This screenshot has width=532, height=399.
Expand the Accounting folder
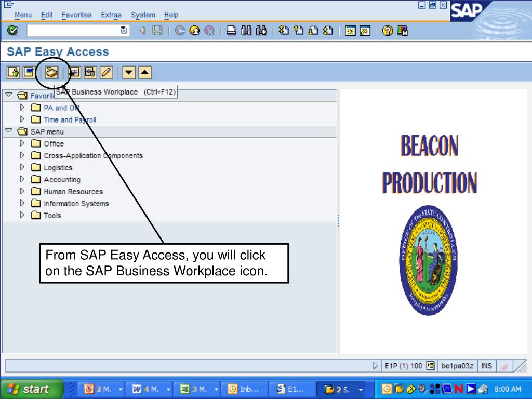(22, 179)
